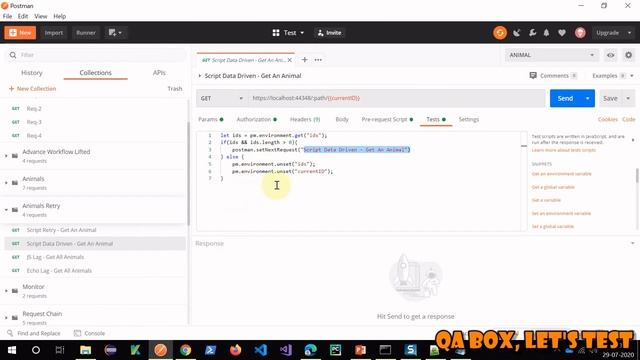Switch to the Pre-request Script tab
The image size is (640, 360).
click(387, 119)
